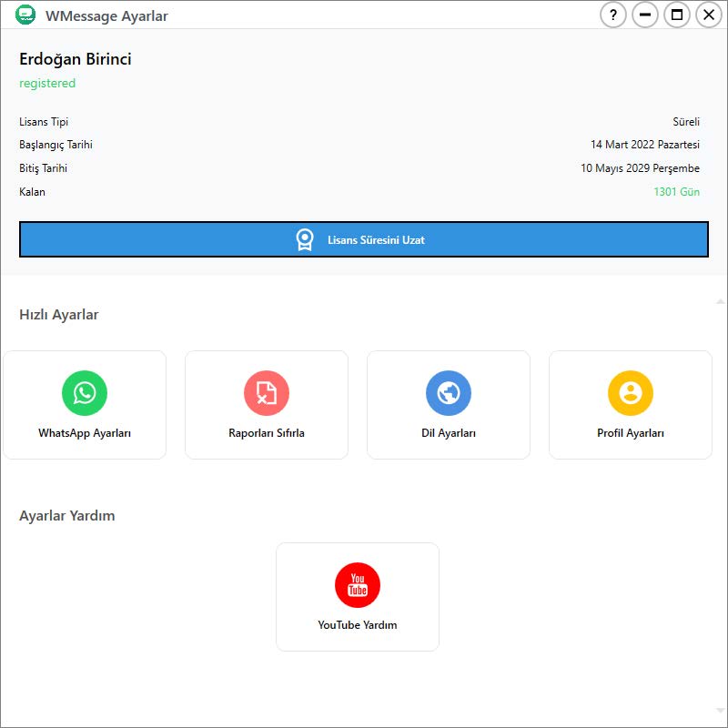Click the blue globe language icon
This screenshot has height=728, width=728.
pyautogui.click(x=449, y=393)
